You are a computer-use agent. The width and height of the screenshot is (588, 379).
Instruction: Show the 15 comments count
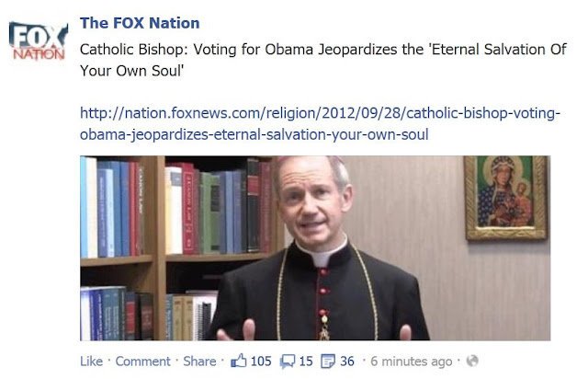(306, 362)
